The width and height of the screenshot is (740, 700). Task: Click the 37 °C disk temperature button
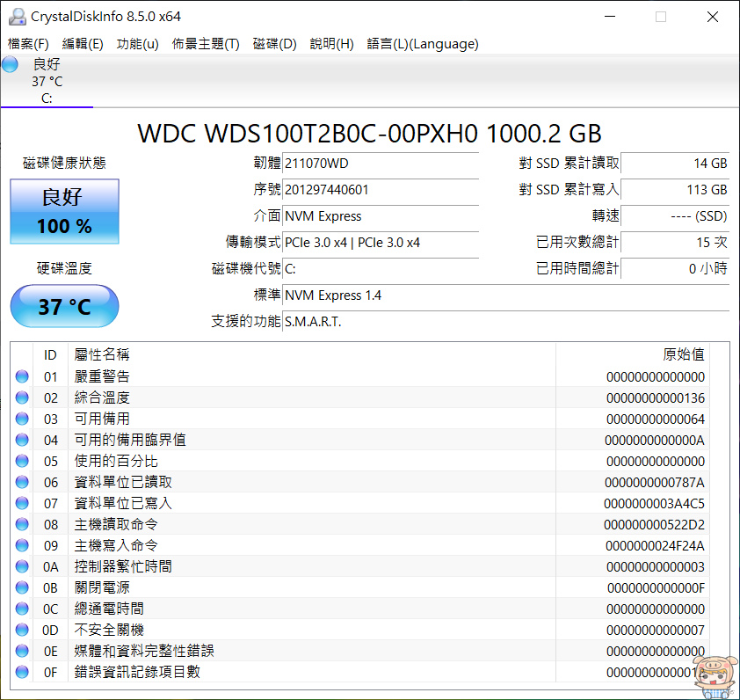64,307
